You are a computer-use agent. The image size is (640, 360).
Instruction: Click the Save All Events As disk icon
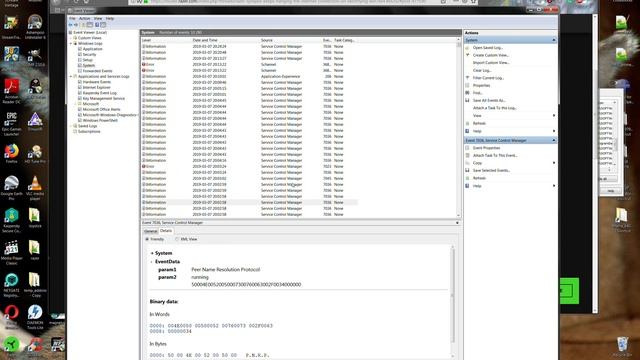(x=467, y=100)
